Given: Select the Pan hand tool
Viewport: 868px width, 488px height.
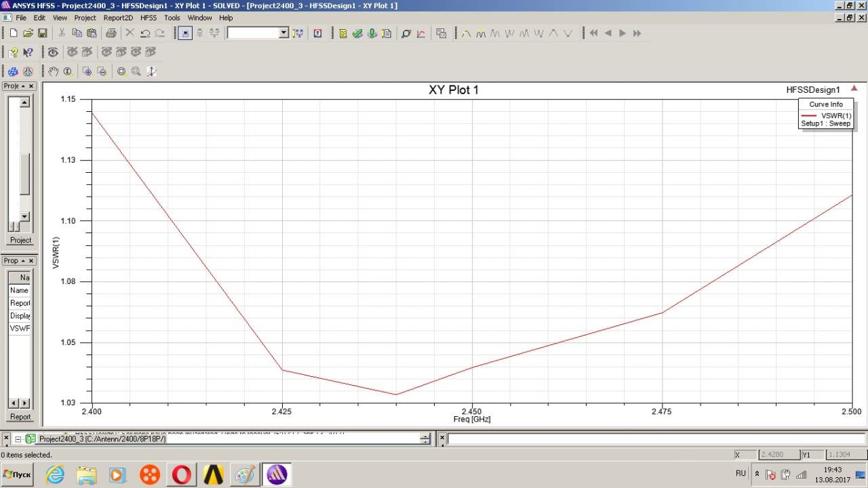Looking at the screenshot, I should pos(54,71).
